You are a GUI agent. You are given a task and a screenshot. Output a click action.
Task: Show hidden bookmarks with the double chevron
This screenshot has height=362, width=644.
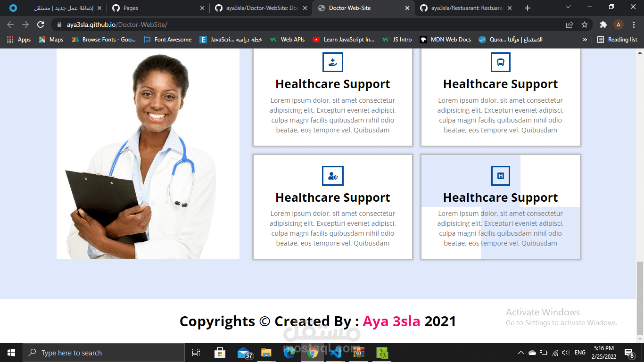pyautogui.click(x=585, y=40)
